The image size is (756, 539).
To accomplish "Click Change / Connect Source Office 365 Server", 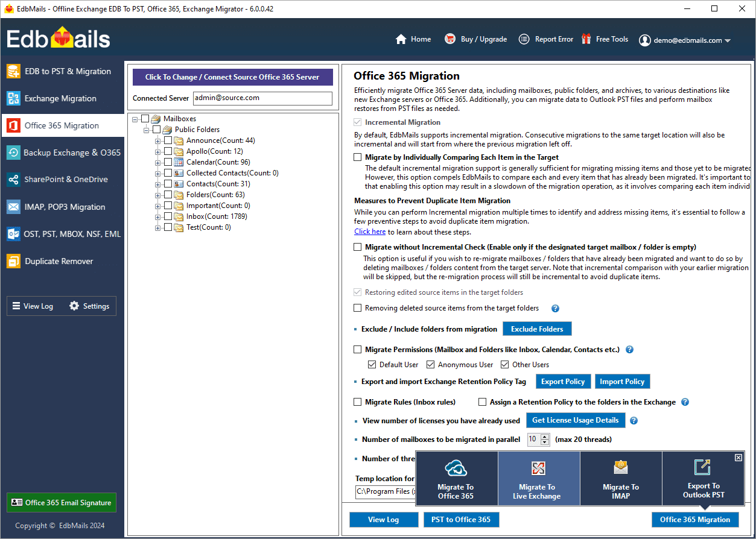I will (232, 77).
